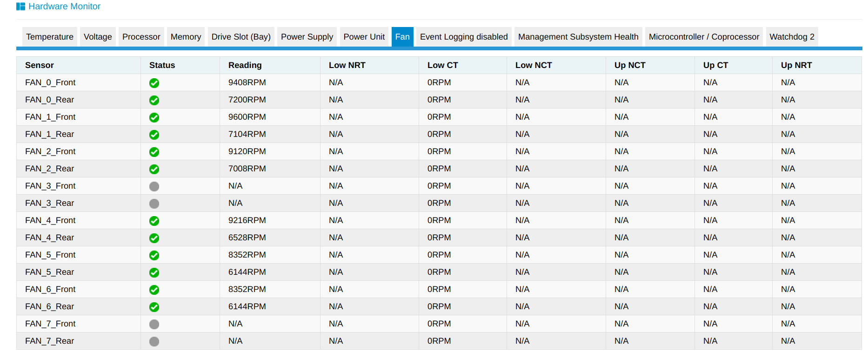Open the Voltage tab
The height and width of the screenshot is (360, 868).
coord(98,37)
